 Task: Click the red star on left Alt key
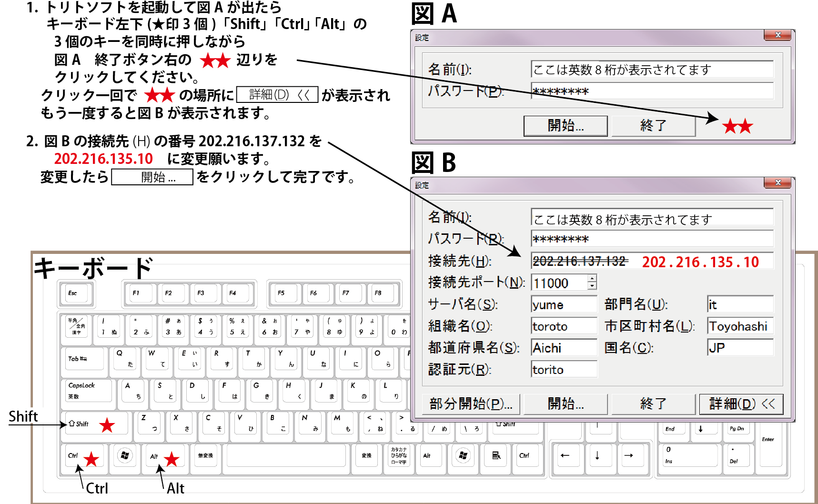point(171,459)
